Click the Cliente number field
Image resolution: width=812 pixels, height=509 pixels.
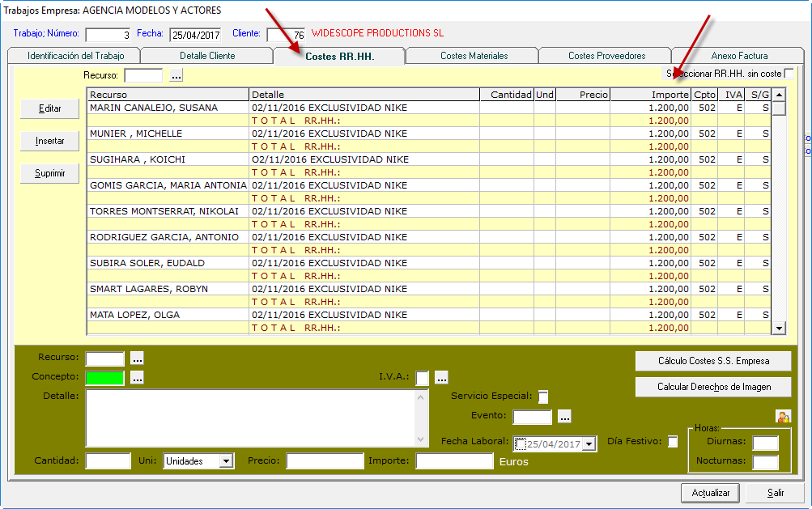pyautogui.click(x=286, y=35)
